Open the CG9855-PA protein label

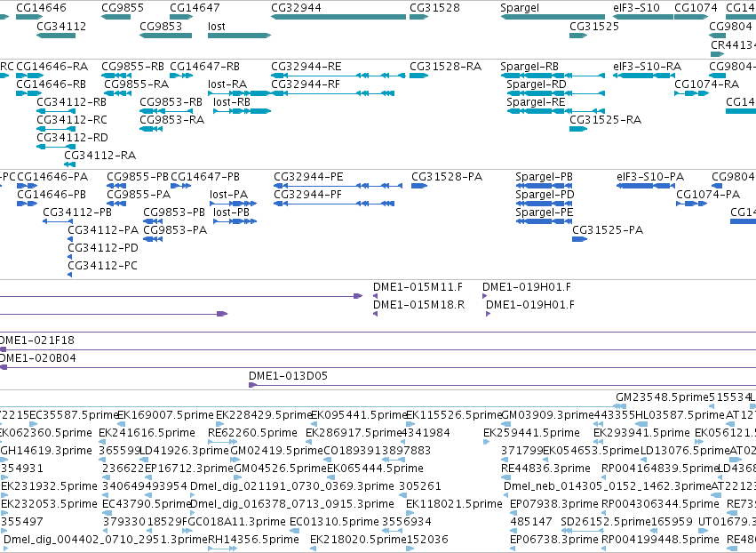pyautogui.click(x=139, y=195)
